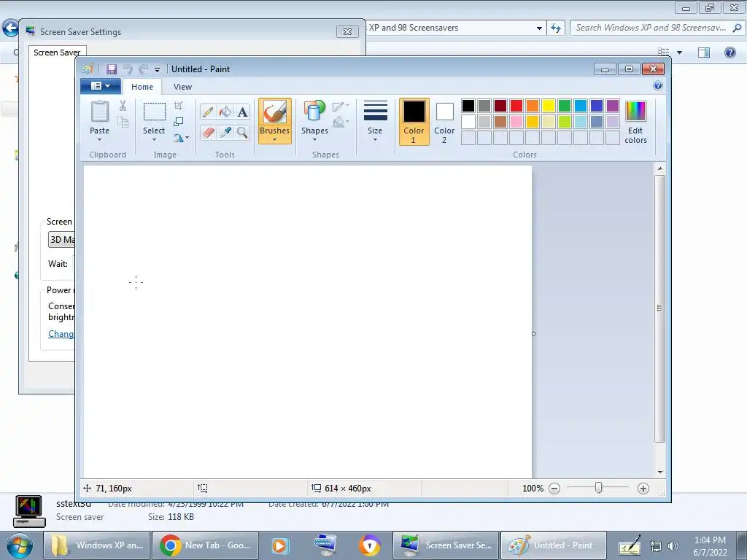
Task: Select the Pencil tool in Paint
Action: [x=208, y=112]
